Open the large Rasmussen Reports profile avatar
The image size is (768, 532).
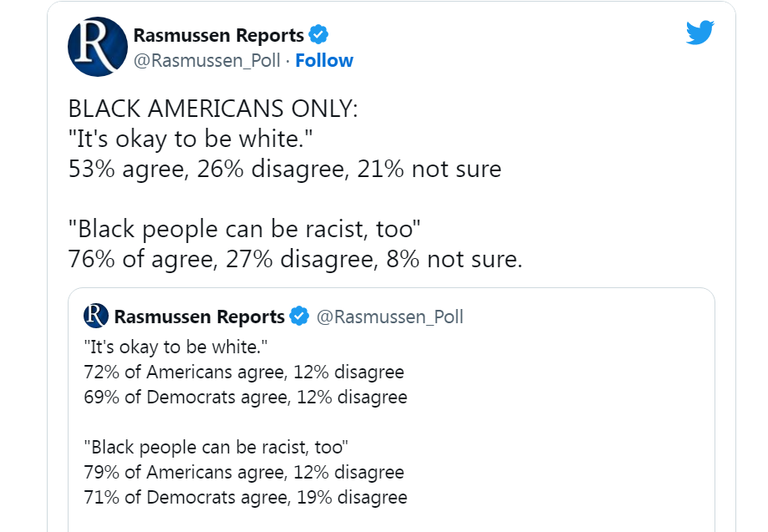(98, 47)
